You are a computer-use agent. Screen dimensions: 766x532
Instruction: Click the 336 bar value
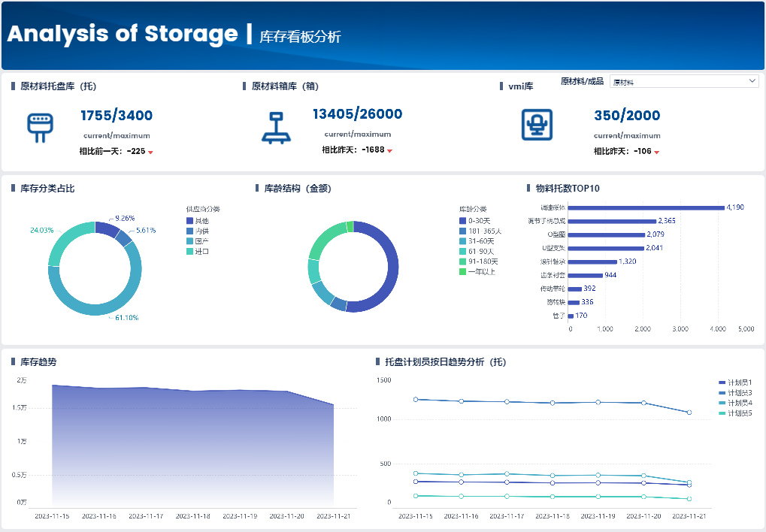tap(587, 302)
